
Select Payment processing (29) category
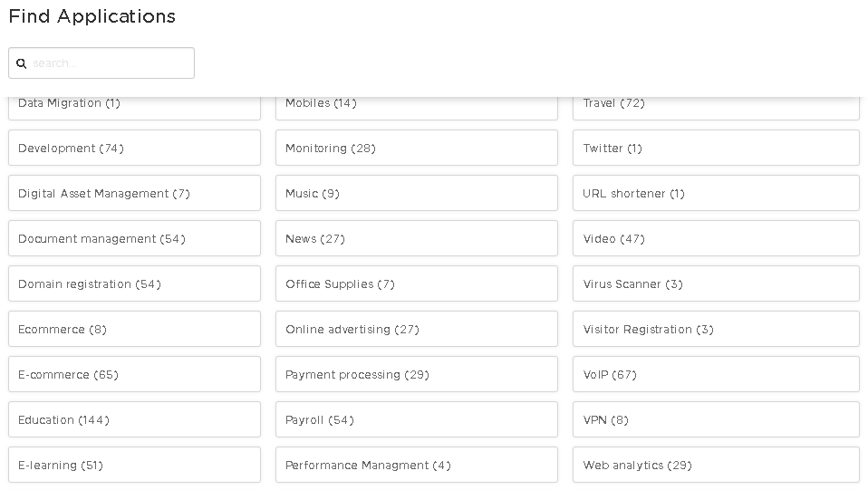pyautogui.click(x=416, y=374)
